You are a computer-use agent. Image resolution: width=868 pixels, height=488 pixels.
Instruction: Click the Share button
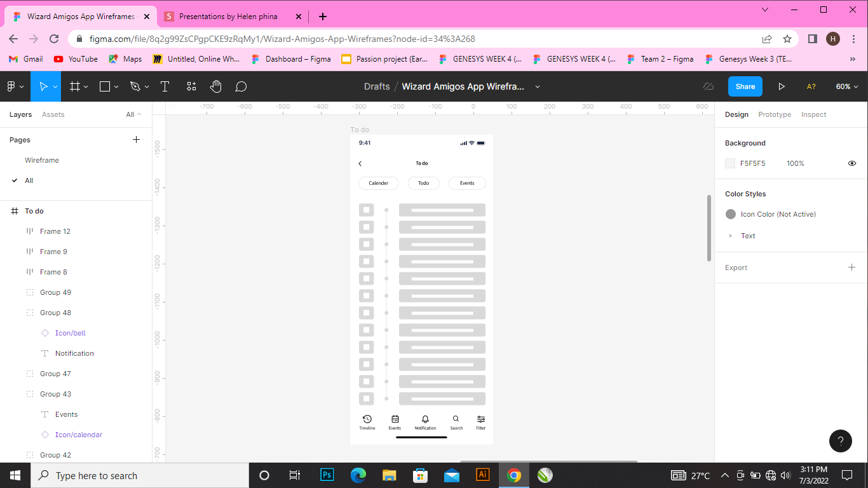[745, 86]
